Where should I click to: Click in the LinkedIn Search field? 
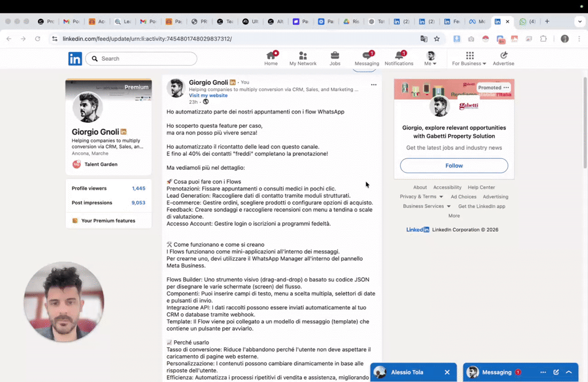pos(141,59)
